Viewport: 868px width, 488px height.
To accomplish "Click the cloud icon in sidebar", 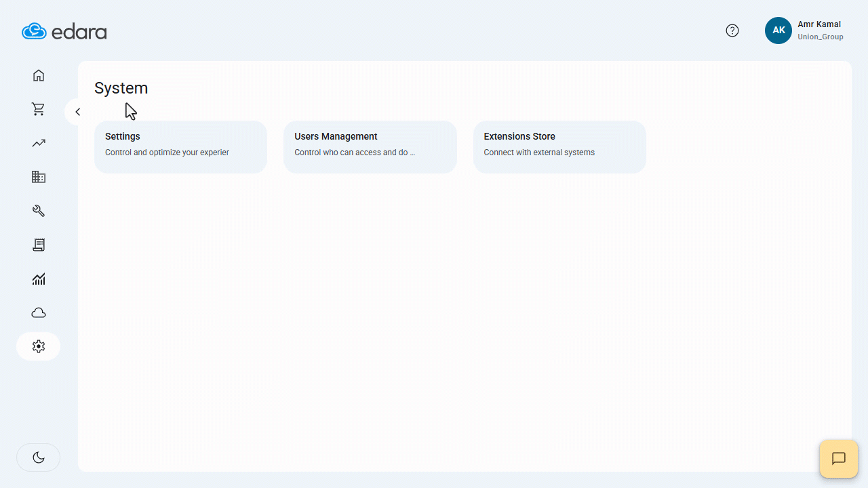I will coord(39,312).
